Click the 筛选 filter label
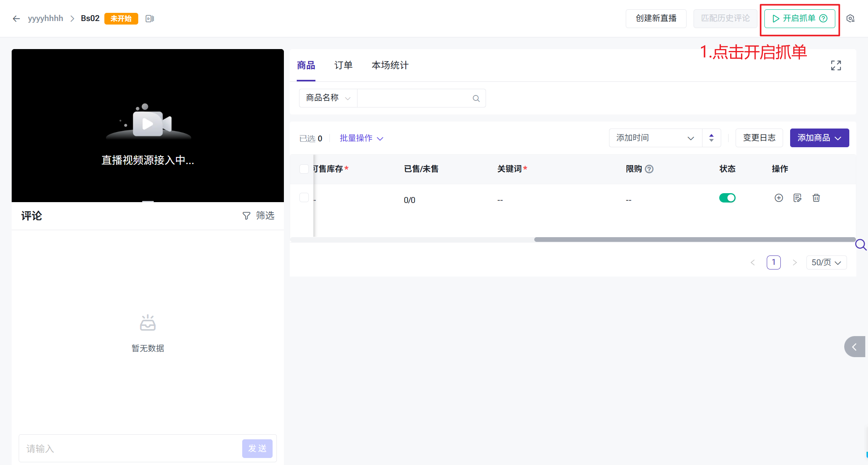Image resolution: width=868 pixels, height=465 pixels. (x=265, y=216)
